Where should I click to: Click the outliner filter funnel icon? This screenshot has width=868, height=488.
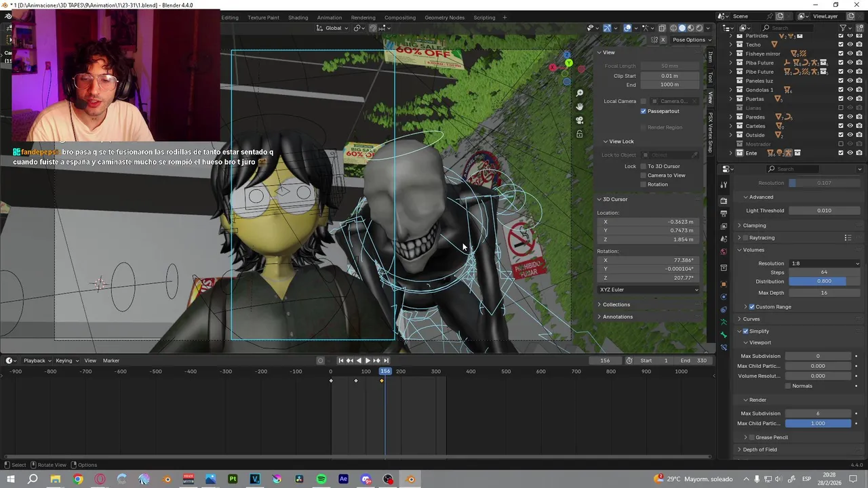[x=844, y=28]
